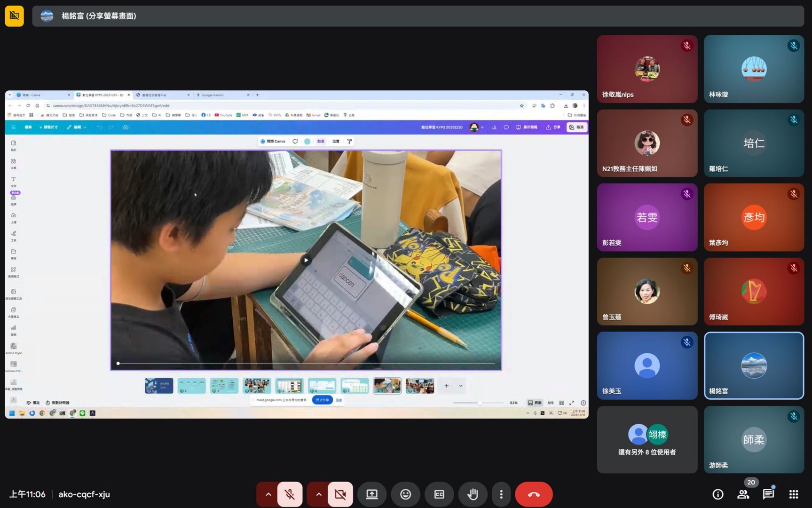The image size is (812, 508).
Task: Expand video settings arrow beside camera
Action: pos(318,494)
